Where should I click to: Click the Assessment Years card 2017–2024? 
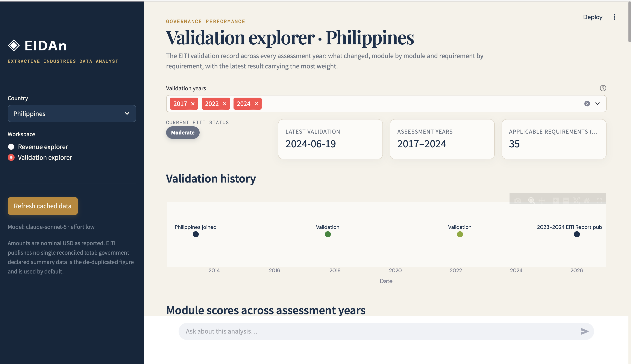click(442, 139)
